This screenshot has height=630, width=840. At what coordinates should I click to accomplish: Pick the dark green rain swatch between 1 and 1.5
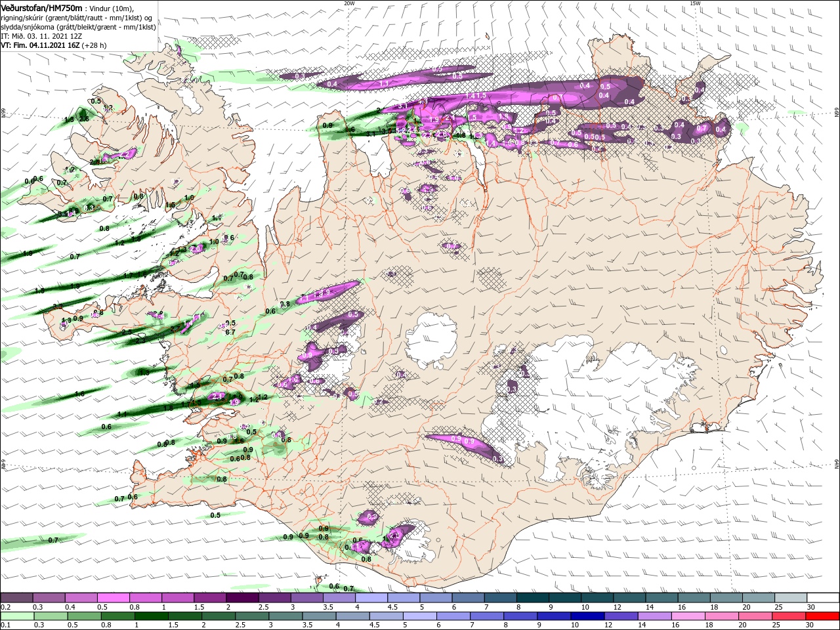[x=151, y=616]
